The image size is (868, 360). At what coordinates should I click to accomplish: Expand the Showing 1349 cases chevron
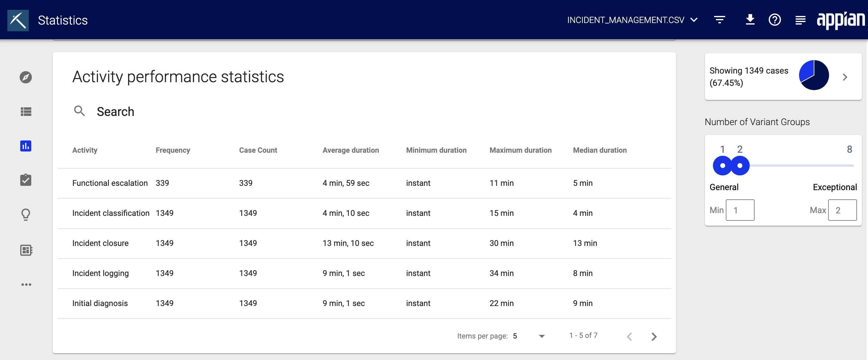point(845,77)
